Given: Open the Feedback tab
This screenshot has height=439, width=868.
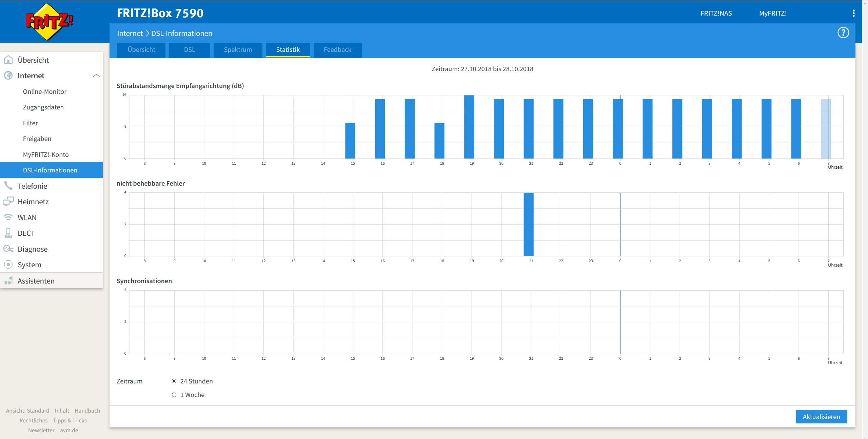Looking at the screenshot, I should point(337,50).
